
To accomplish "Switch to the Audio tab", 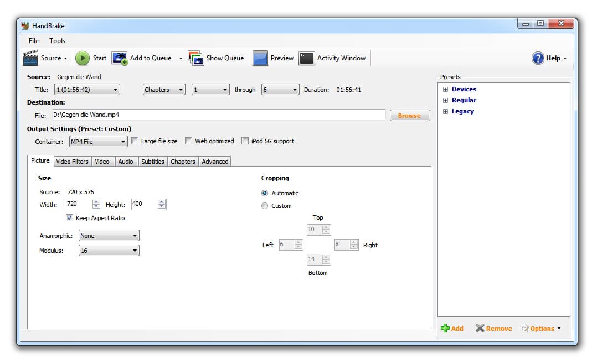I will click(x=126, y=162).
